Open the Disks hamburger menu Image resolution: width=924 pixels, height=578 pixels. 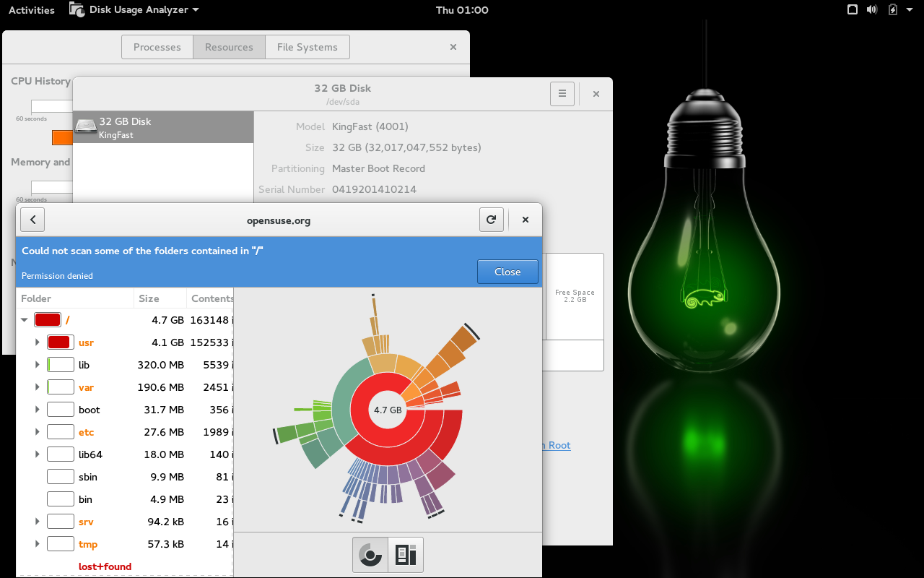562,94
